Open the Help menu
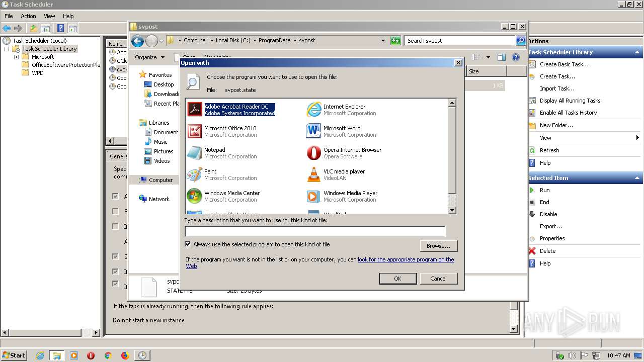This screenshot has height=362, width=644. (x=68, y=16)
